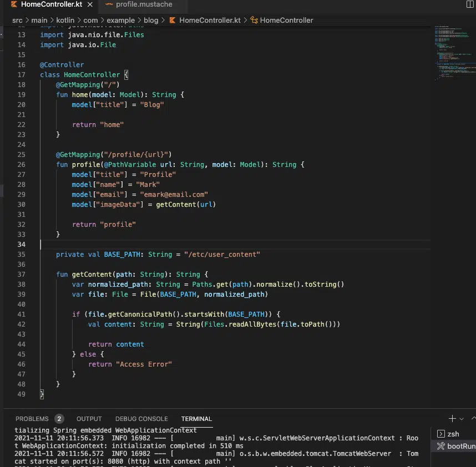Screen dimensions: 476x467
Task: Open a new terminal with the plus icon
Action: click(452, 418)
